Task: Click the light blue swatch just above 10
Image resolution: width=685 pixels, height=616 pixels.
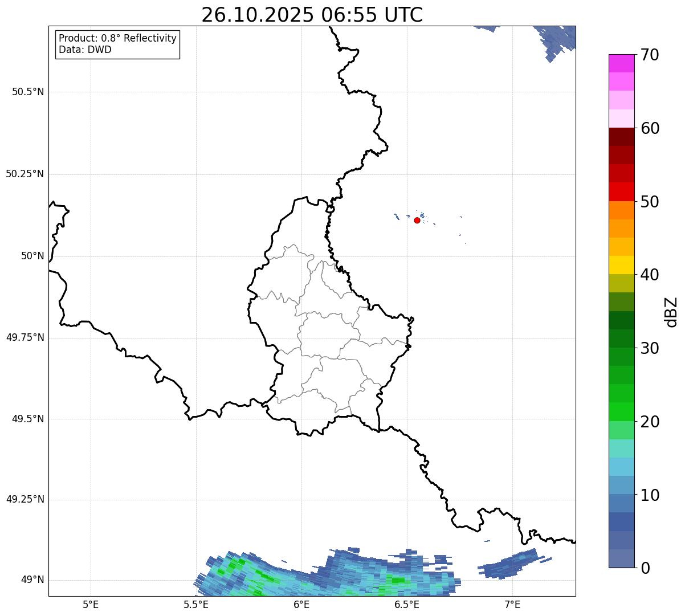Action: coord(622,485)
